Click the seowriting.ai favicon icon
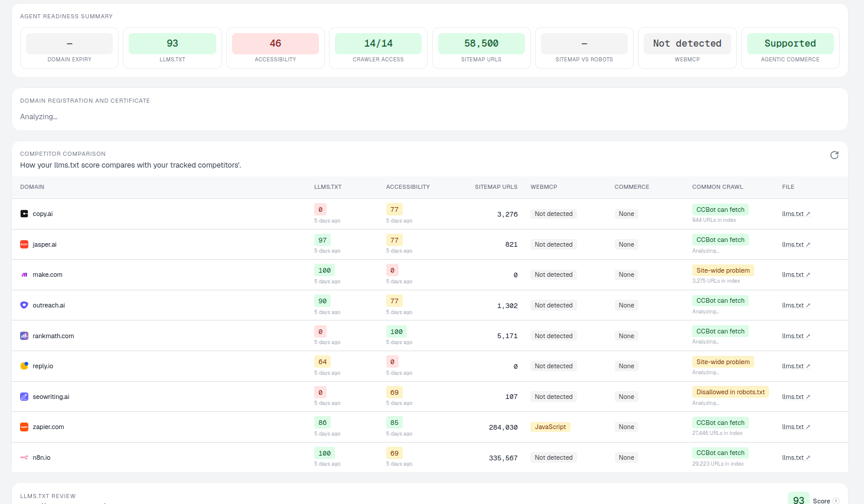The height and width of the screenshot is (504, 864). (x=24, y=397)
